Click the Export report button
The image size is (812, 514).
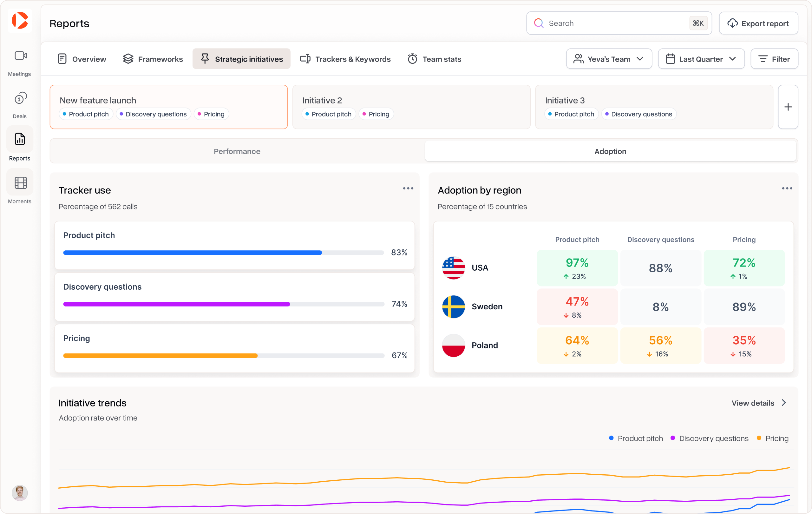pos(758,23)
